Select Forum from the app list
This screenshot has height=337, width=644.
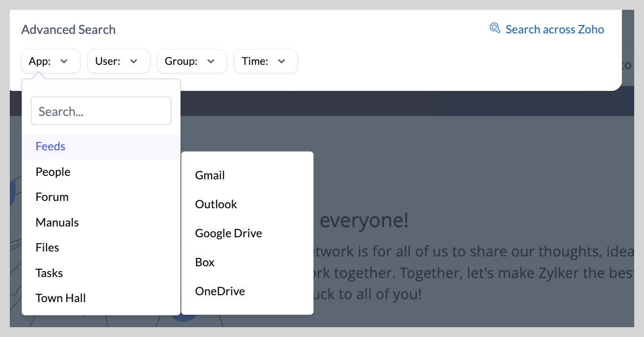pos(52,197)
